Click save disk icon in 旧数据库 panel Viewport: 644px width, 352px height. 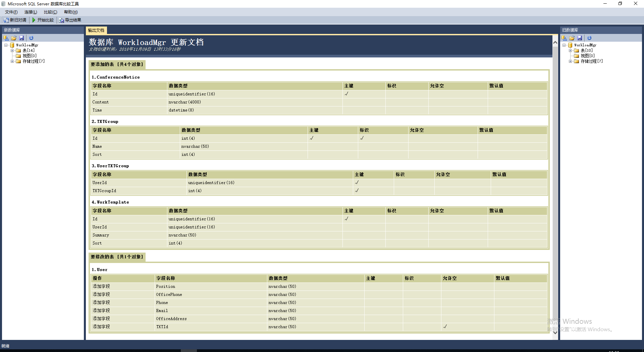tap(580, 38)
